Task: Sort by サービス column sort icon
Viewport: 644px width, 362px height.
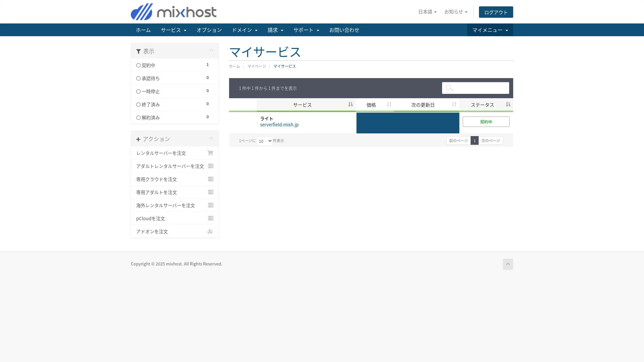Action: [350, 105]
